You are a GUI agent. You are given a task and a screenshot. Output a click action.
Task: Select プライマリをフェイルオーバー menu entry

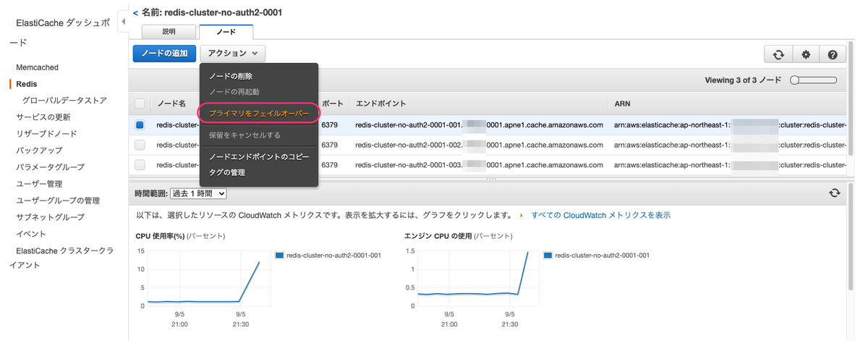259,114
